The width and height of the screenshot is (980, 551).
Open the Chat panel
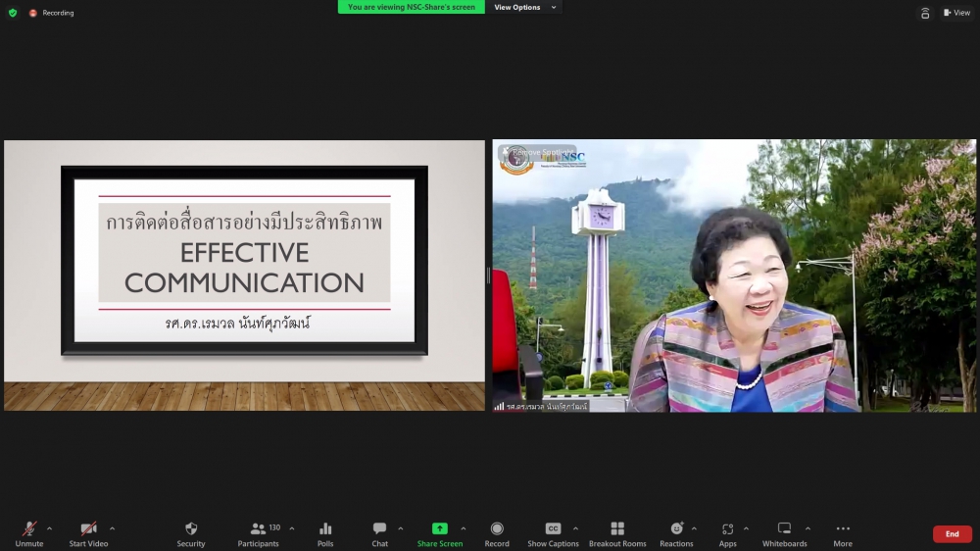pos(379,529)
